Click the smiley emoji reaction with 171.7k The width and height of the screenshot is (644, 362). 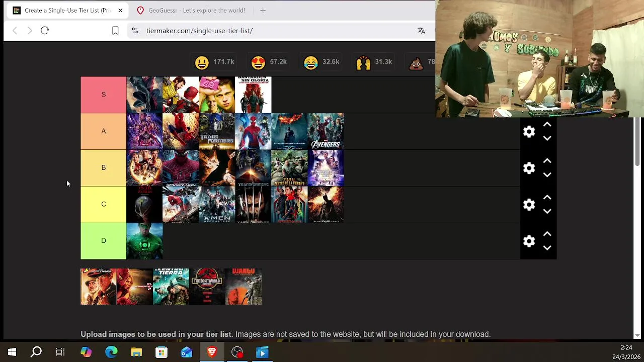[214, 62]
